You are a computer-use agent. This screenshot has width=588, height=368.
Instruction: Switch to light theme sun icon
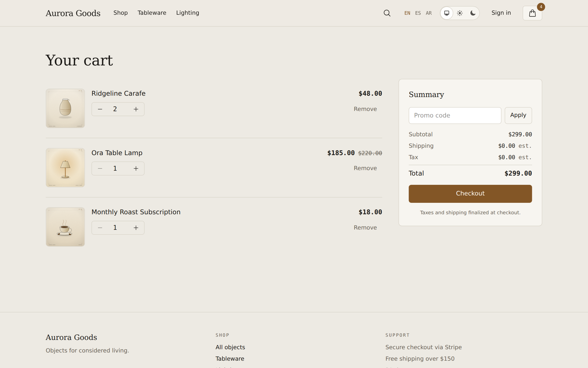point(460,13)
